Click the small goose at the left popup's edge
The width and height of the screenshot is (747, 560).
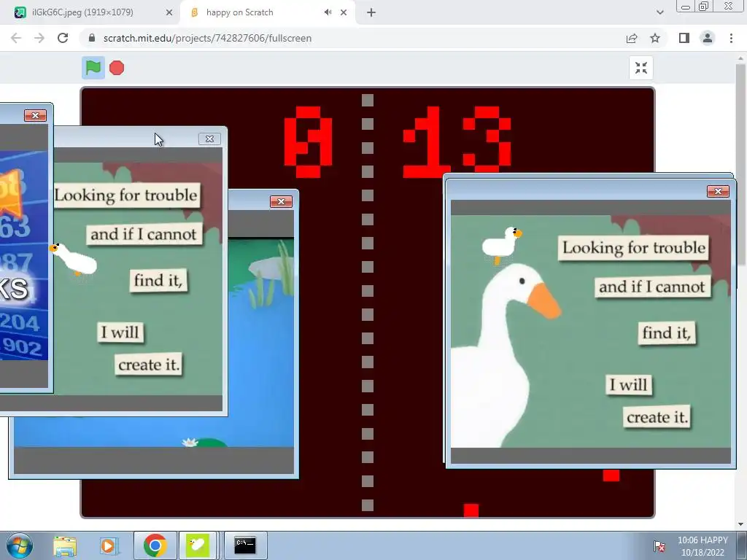point(73,259)
